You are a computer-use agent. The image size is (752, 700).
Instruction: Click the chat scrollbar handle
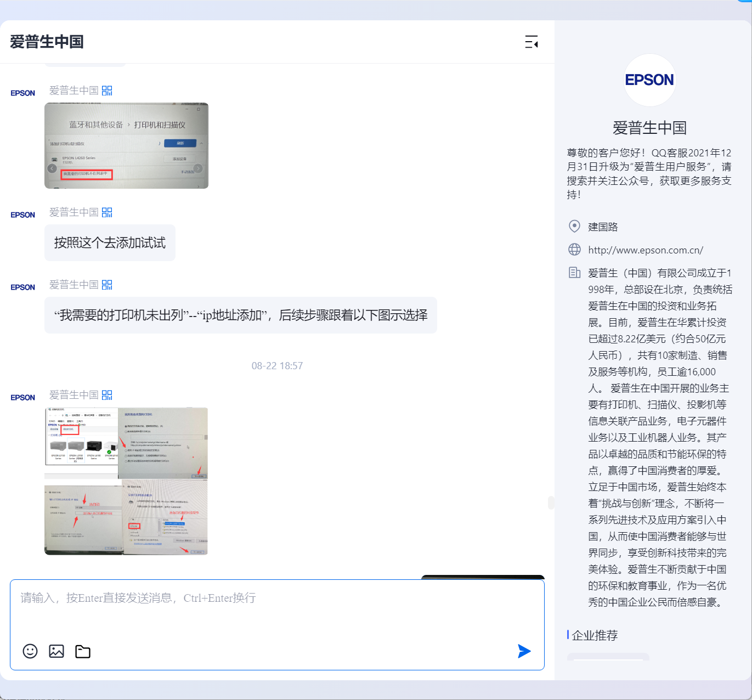pos(551,503)
